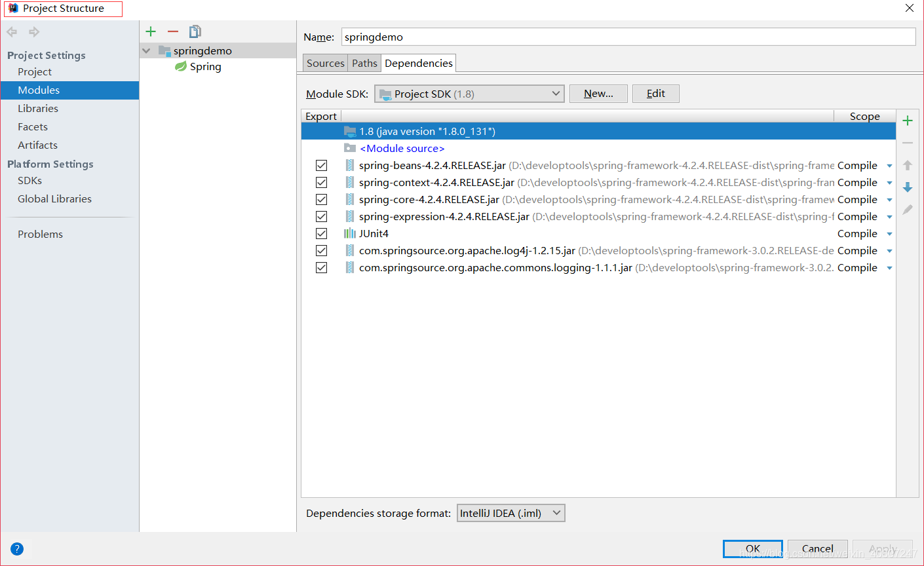
Task: Switch to the Paths tab
Action: tap(364, 63)
